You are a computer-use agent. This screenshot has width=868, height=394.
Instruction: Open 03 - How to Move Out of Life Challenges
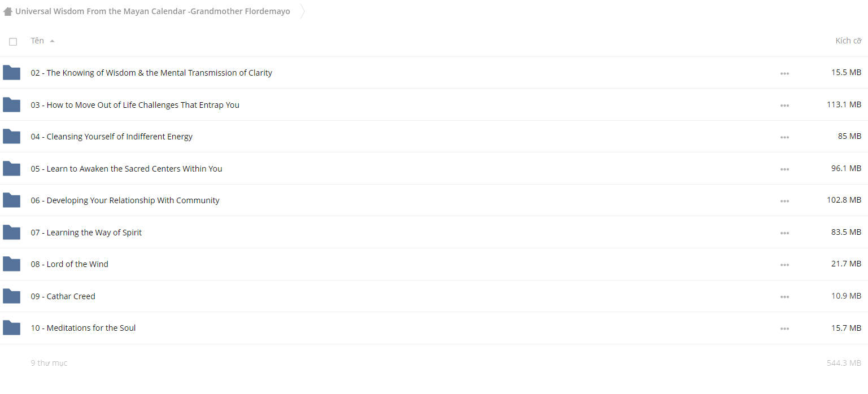(135, 105)
